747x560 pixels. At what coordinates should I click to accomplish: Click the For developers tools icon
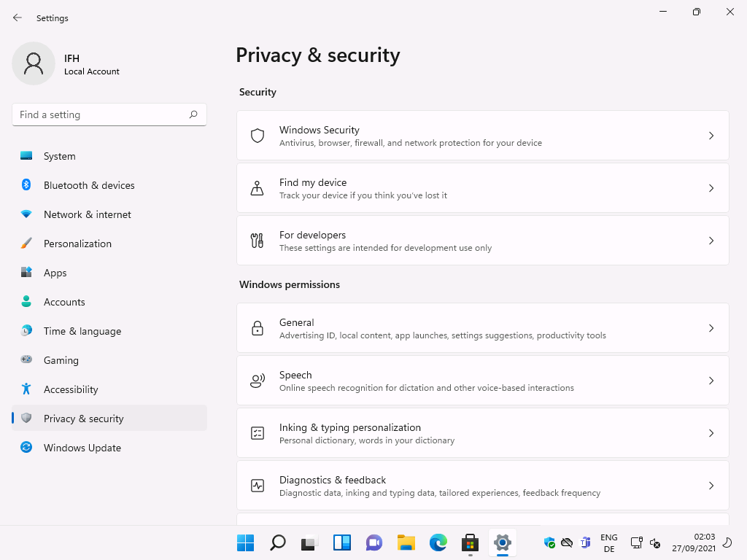(258, 241)
